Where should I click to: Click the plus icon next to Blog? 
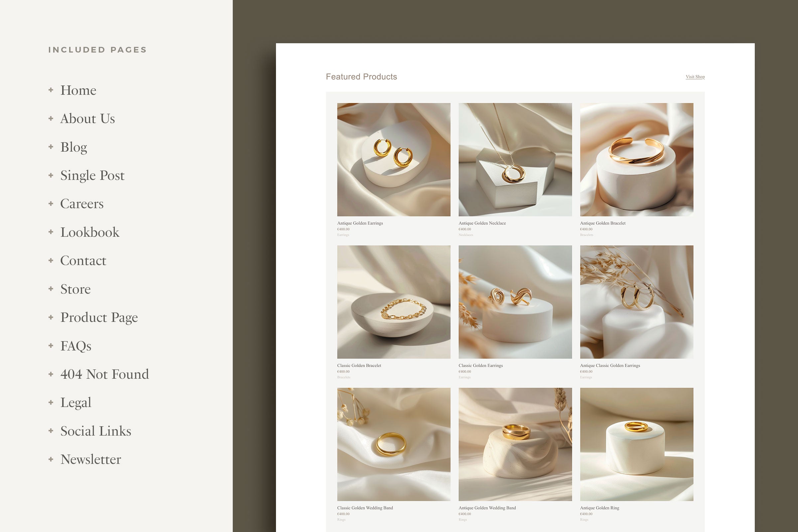pos(51,147)
